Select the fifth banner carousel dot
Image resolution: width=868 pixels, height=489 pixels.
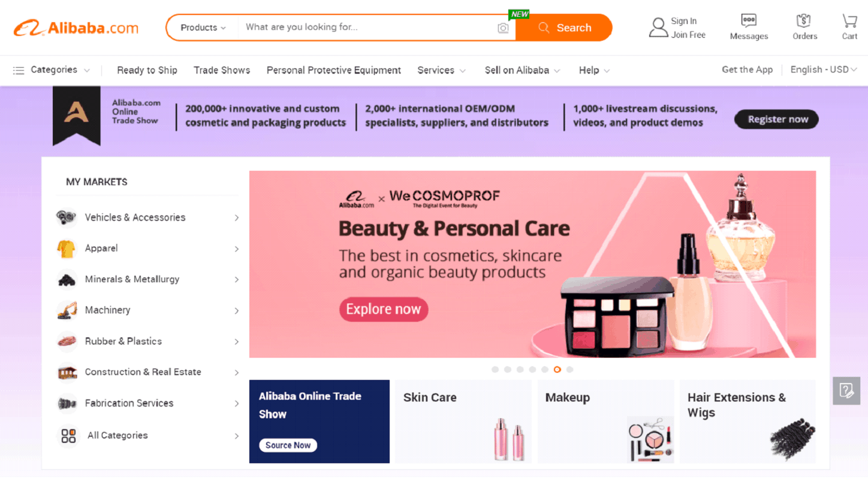545,370
